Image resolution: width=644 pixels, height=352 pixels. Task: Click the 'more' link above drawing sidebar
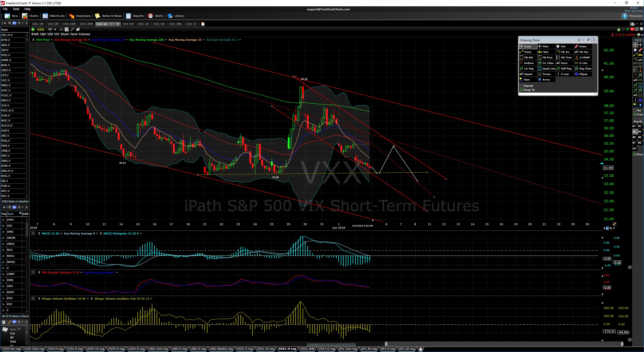[638, 40]
